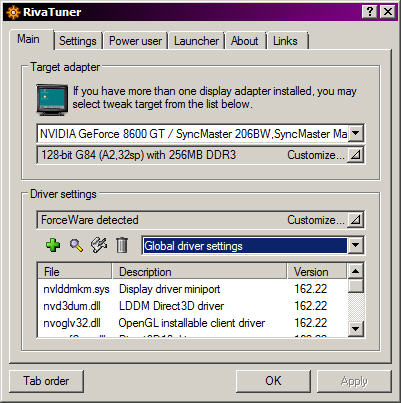This screenshot has height=403, width=401.
Task: Click the magnifying glass find icon
Action: click(76, 245)
